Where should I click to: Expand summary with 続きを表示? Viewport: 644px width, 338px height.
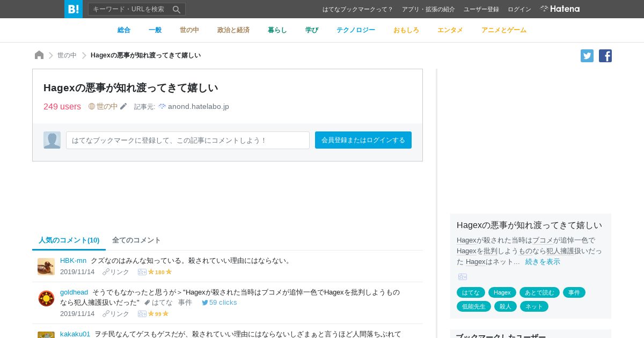(x=543, y=262)
